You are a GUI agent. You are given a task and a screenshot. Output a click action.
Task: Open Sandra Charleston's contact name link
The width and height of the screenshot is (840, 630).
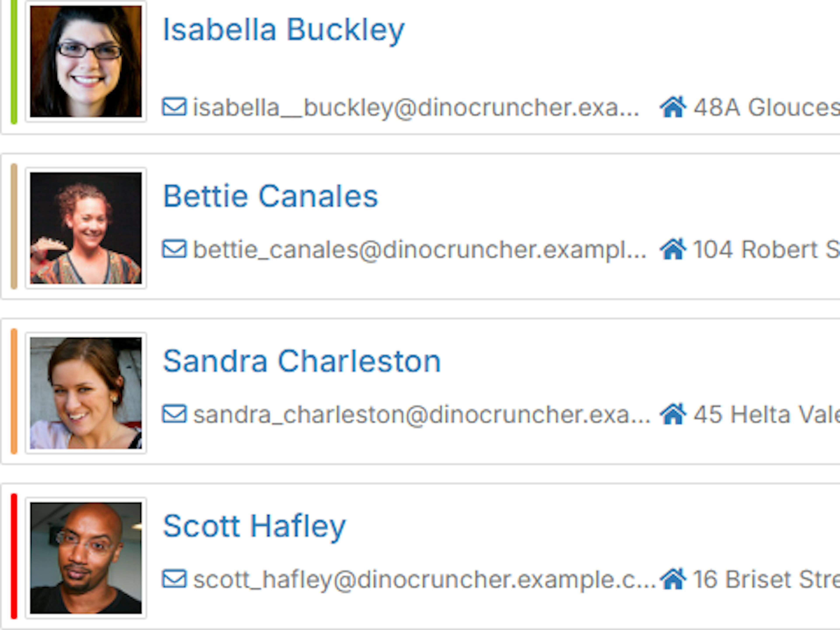(x=301, y=361)
